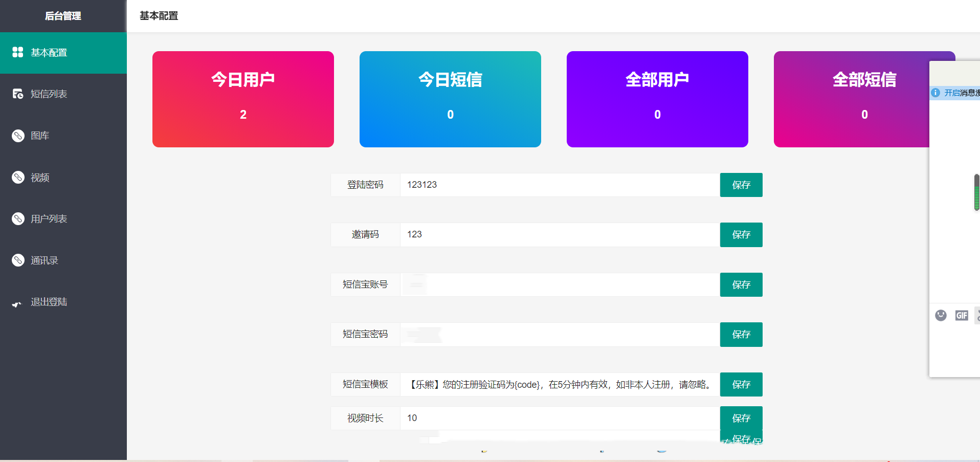Click the 短信列表 sidebar icon
The height and width of the screenshot is (462, 980).
coord(18,94)
